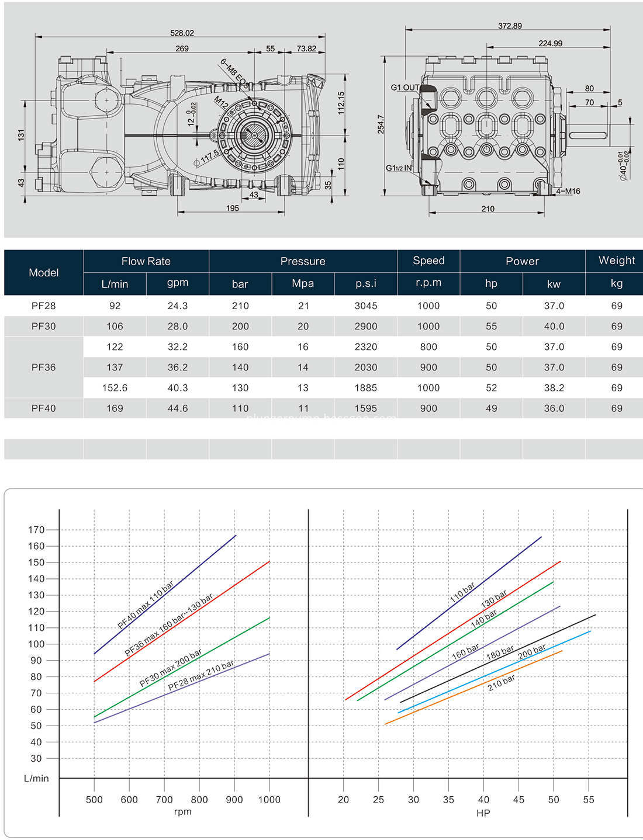Click the PF40 max 110 bar curve label
Viewport: 643px width, 840px height.
(x=146, y=605)
